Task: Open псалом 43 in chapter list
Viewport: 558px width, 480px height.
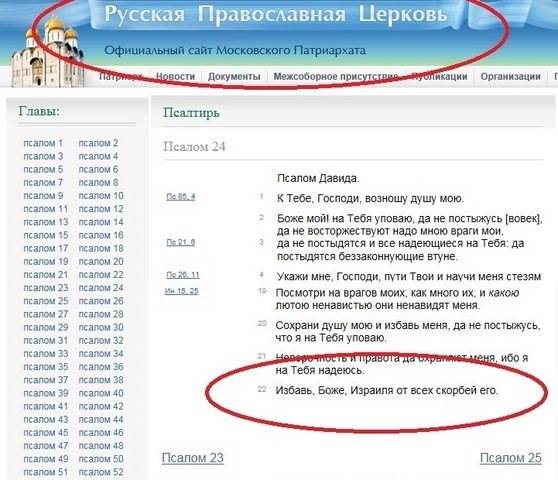Action: 46,420
